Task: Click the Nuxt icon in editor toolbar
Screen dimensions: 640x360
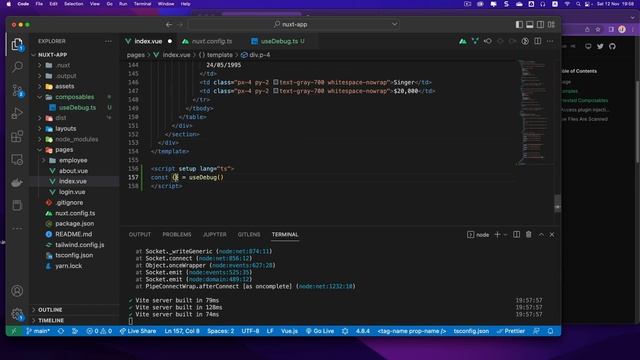Action: coord(462,41)
